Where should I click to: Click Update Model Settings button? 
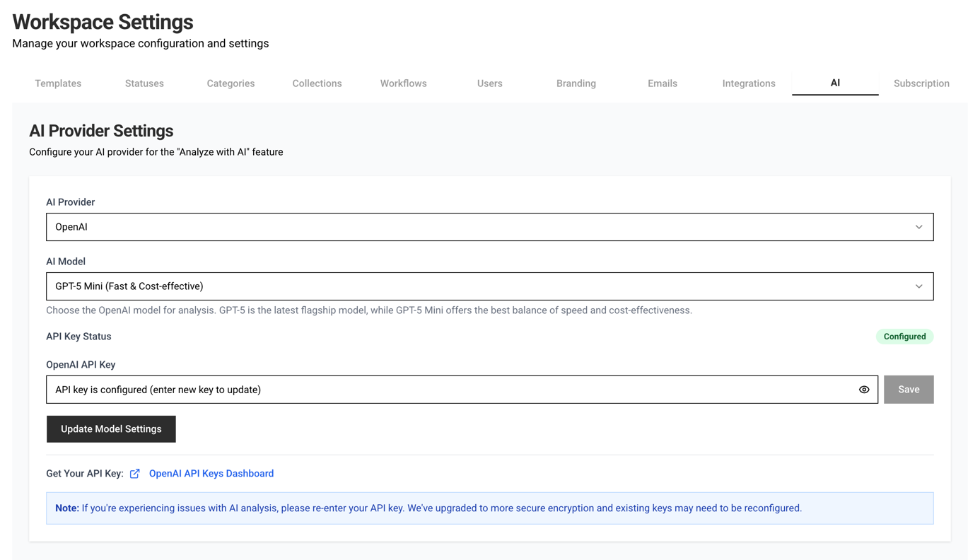111,429
